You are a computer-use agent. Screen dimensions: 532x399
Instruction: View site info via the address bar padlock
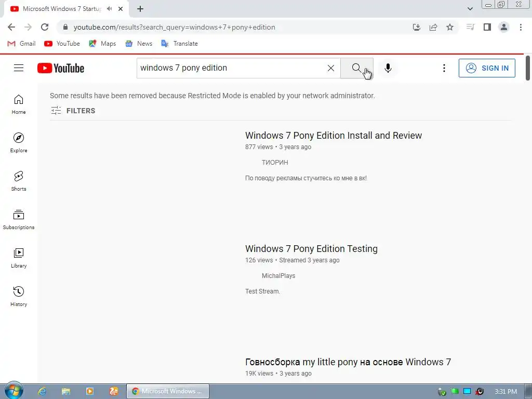click(65, 27)
